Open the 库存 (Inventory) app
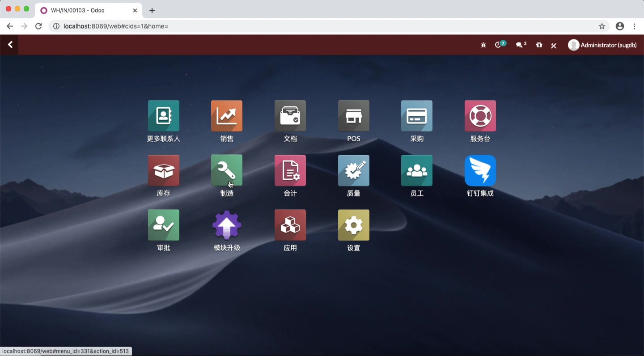The height and width of the screenshot is (356, 644). tap(163, 175)
